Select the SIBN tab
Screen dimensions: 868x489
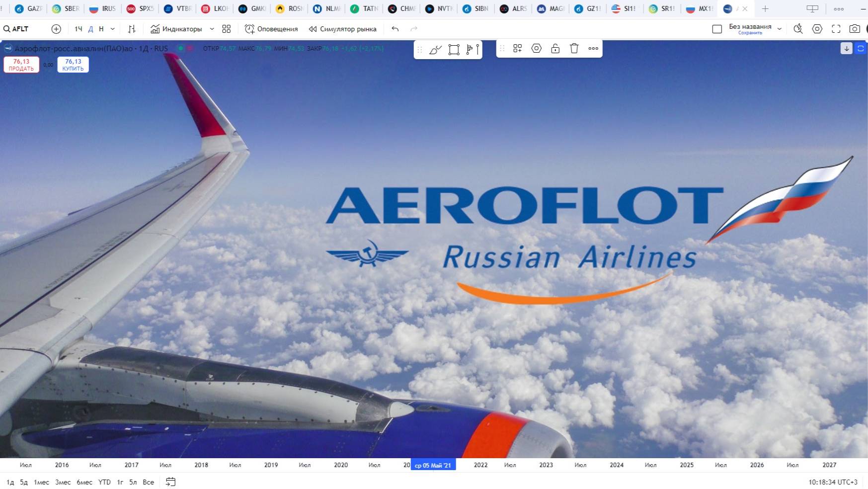[476, 8]
